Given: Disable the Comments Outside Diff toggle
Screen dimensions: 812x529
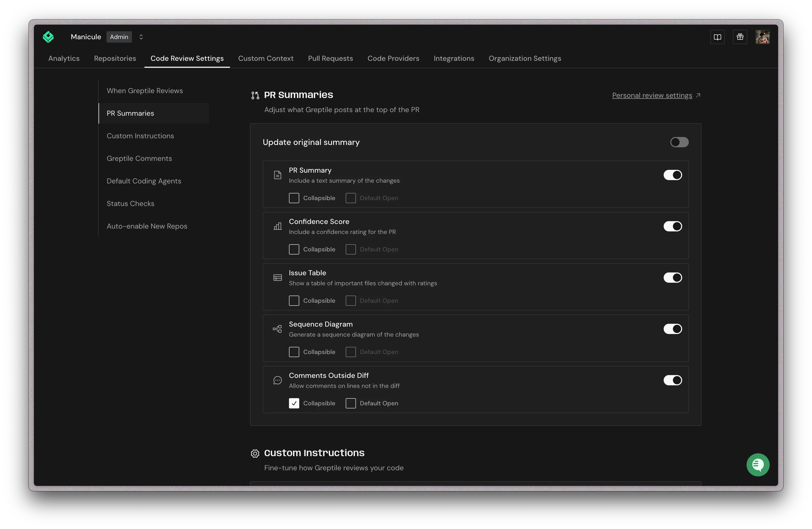Looking at the screenshot, I should (672, 380).
